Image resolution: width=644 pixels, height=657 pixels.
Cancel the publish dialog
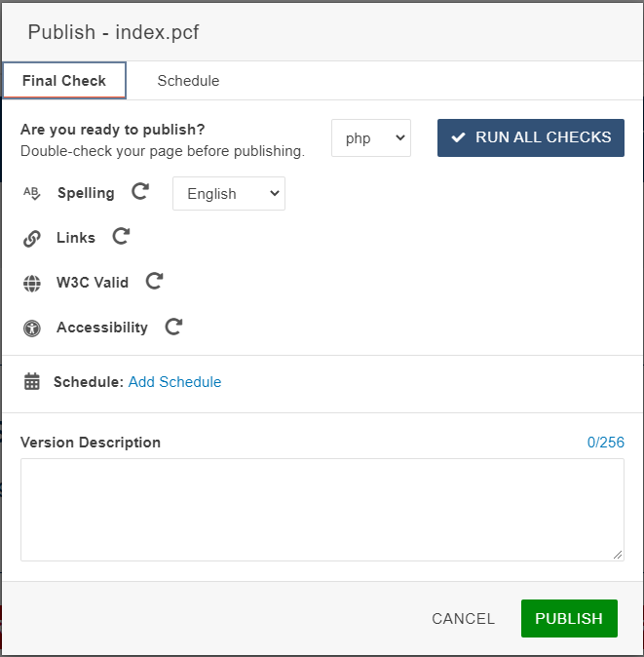point(464,618)
